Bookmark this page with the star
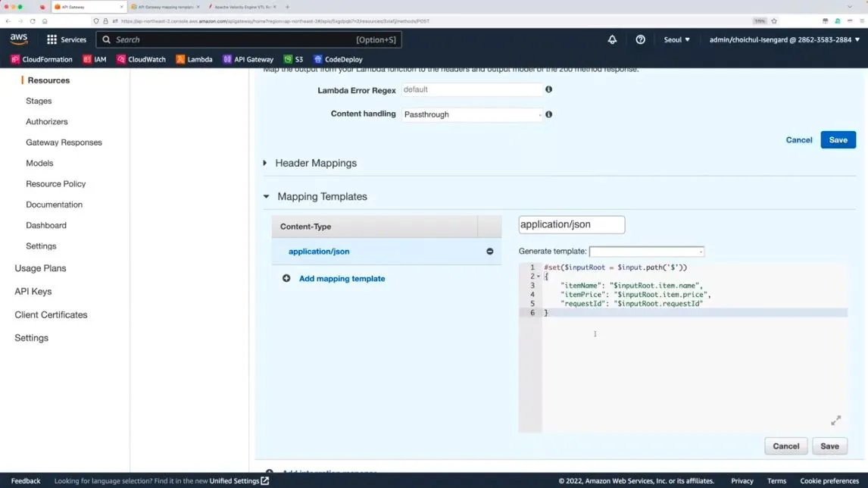Screen dimensions: 868x488 [774, 21]
